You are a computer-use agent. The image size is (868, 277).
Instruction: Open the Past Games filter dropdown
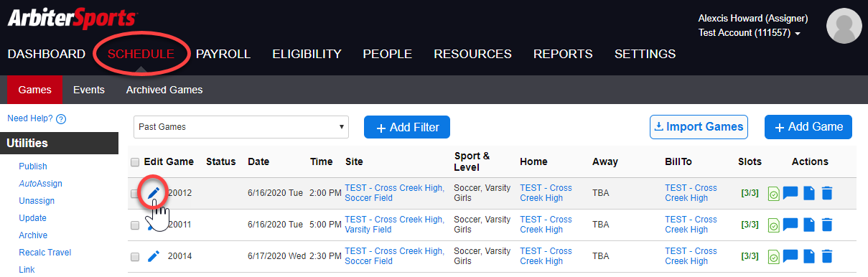tap(241, 127)
